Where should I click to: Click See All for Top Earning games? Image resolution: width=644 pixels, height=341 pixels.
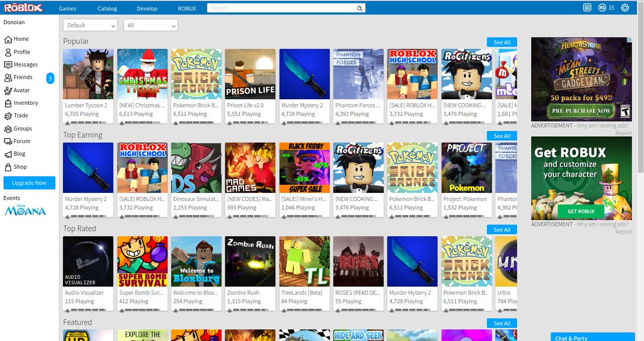[x=502, y=136]
